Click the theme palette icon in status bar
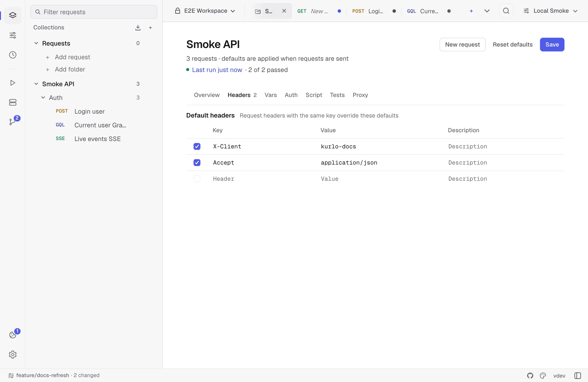 [x=543, y=375]
